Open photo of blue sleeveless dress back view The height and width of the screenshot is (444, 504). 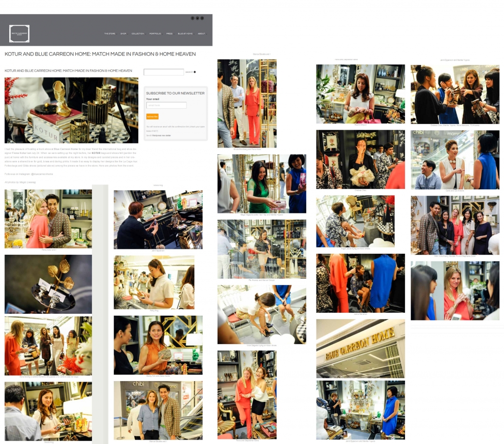[361, 283]
